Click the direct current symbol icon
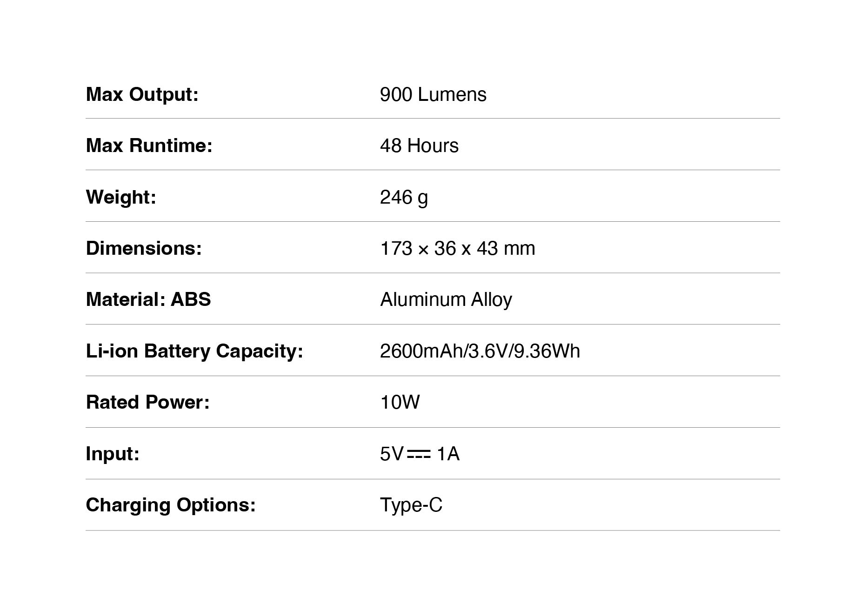This screenshot has width=867, height=616. point(418,454)
